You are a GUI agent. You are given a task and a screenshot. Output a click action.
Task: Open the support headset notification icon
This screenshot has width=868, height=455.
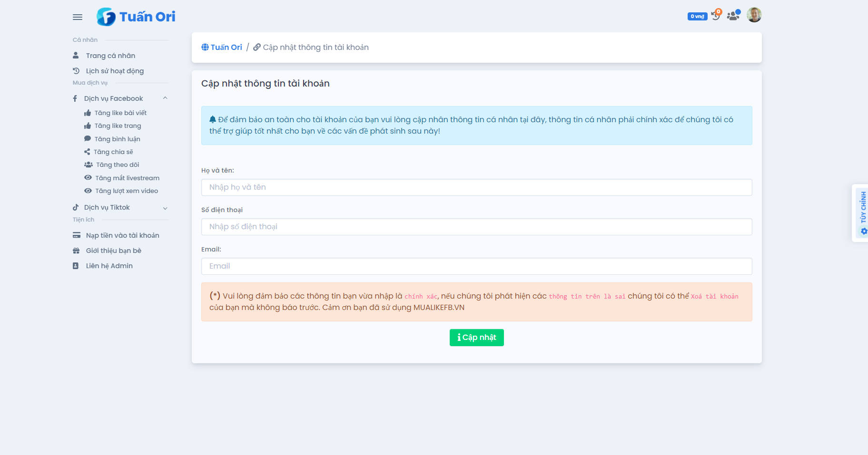716,15
